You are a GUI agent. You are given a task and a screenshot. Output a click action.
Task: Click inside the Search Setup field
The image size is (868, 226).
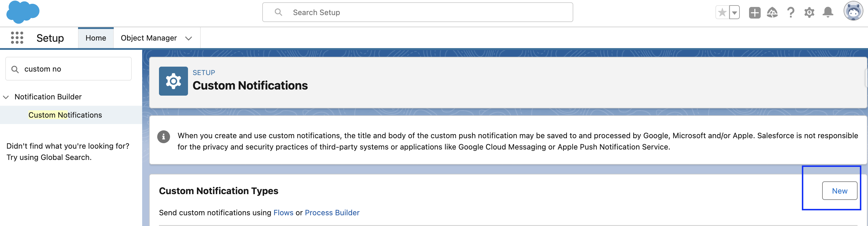click(418, 12)
